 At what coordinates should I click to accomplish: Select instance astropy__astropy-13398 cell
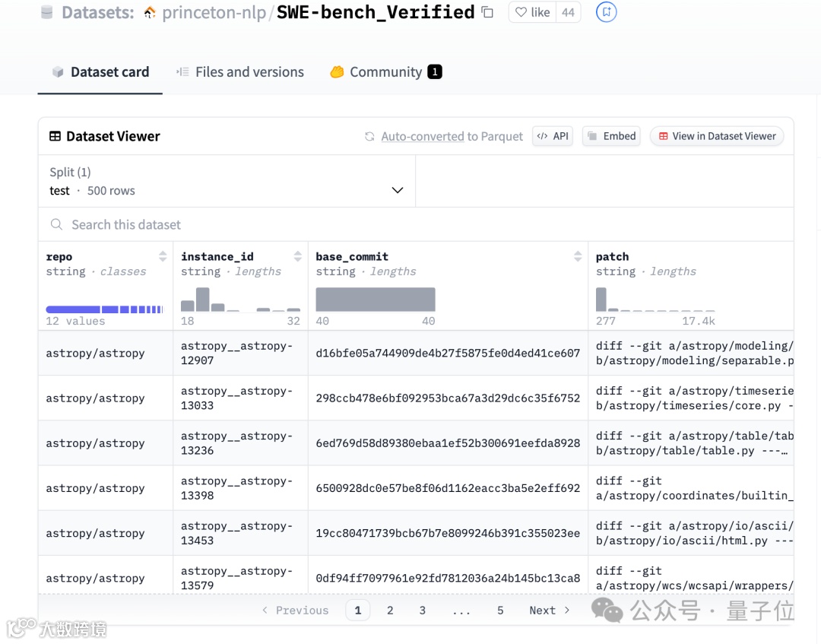240,488
